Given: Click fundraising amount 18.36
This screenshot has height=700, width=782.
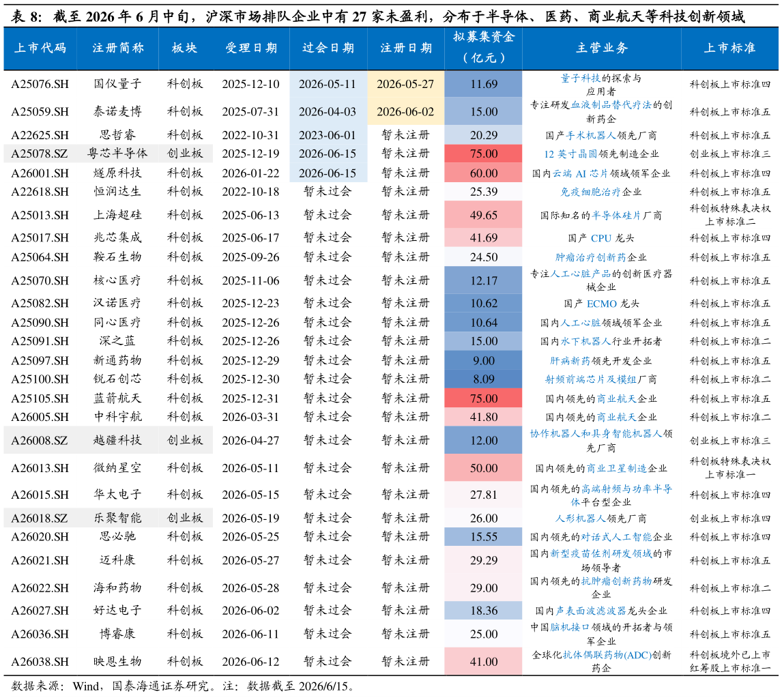Looking at the screenshot, I should coord(484,611).
